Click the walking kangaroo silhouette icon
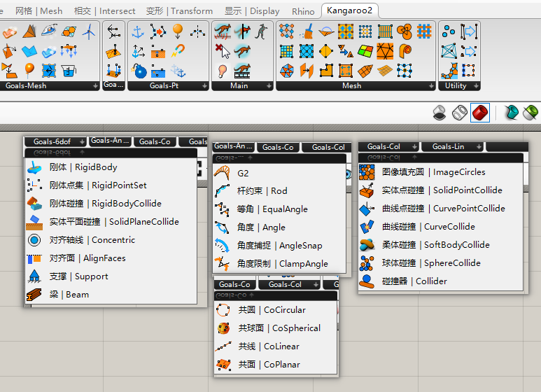This screenshot has width=541, height=392. (262, 31)
